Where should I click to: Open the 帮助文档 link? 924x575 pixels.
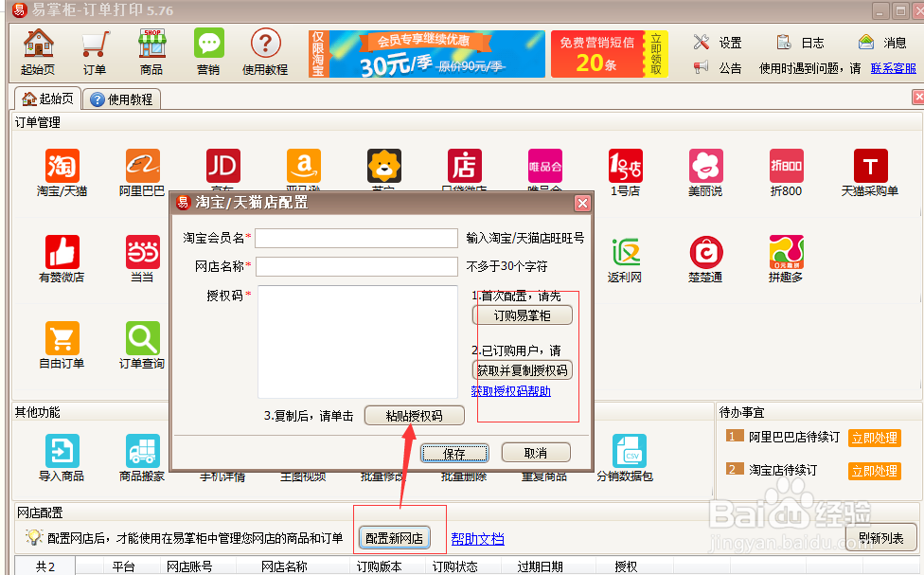click(x=478, y=538)
